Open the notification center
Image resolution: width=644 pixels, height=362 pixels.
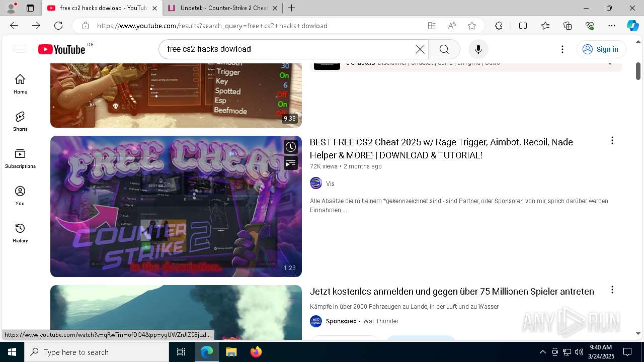[x=627, y=352]
